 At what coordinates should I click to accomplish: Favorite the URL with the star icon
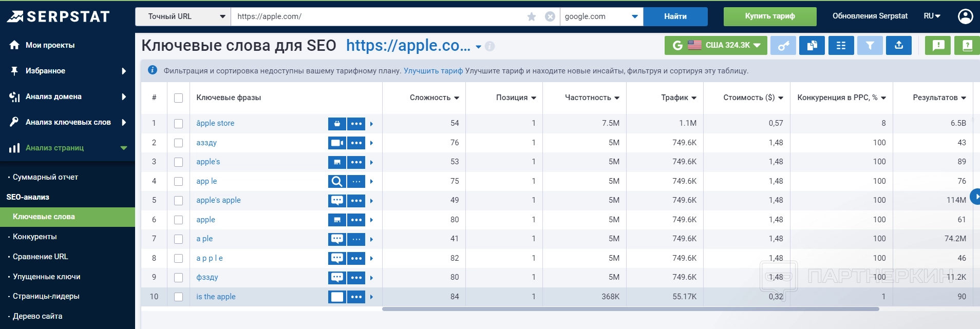(x=532, y=16)
